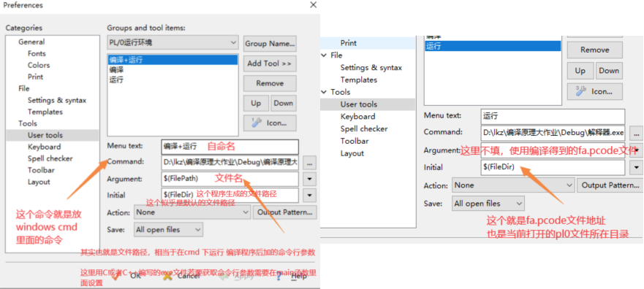Select Spell checker in right window tree
The width and height of the screenshot is (644, 289).
point(364,128)
